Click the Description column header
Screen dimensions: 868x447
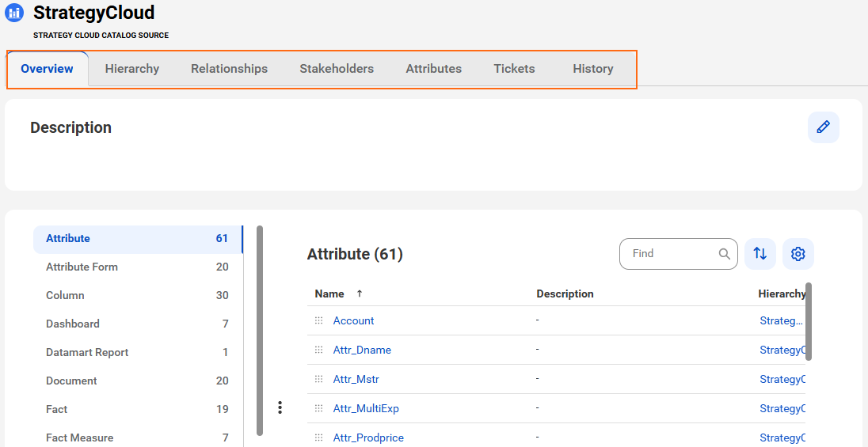pyautogui.click(x=565, y=294)
